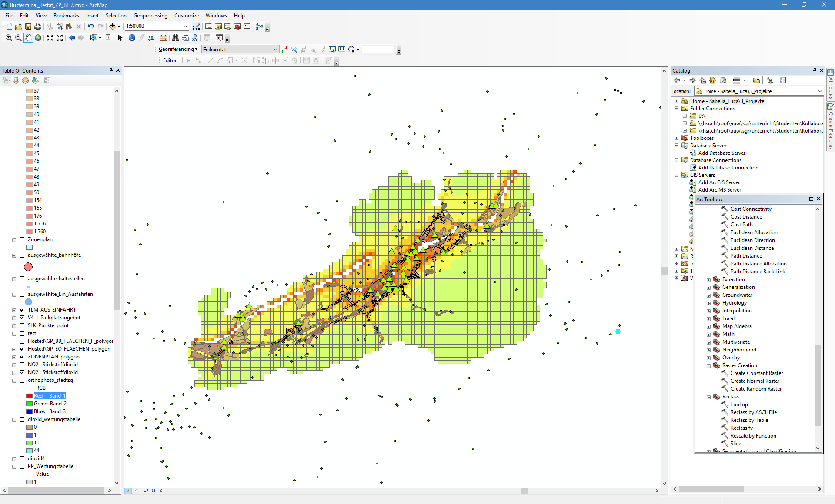Open the Python window icon
The width and height of the screenshot is (835, 504).
pyautogui.click(x=247, y=27)
